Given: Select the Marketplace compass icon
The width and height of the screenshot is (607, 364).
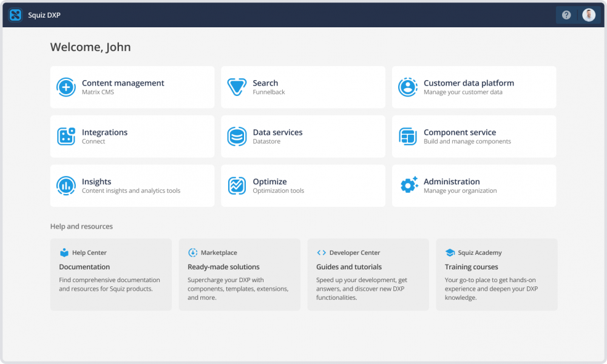Looking at the screenshot, I should point(193,252).
